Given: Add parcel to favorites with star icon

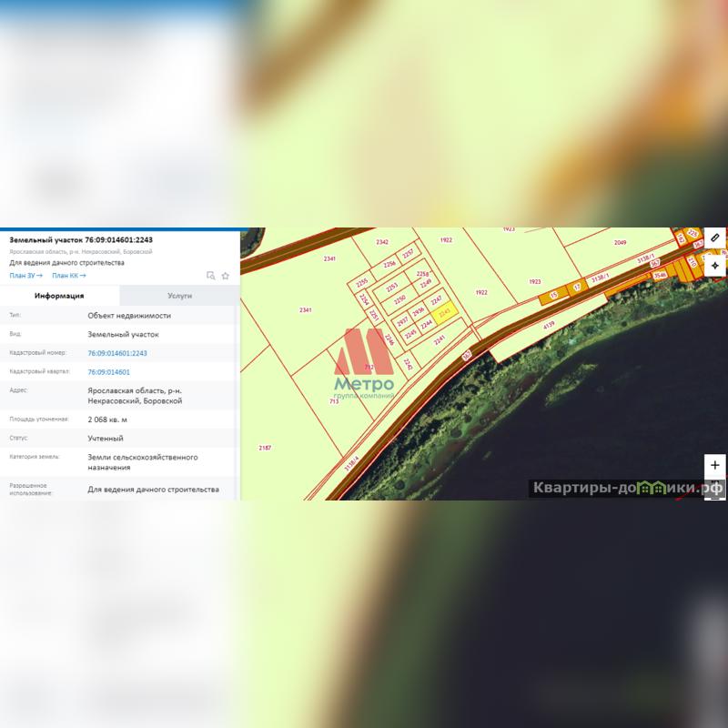Looking at the screenshot, I should pyautogui.click(x=225, y=275).
